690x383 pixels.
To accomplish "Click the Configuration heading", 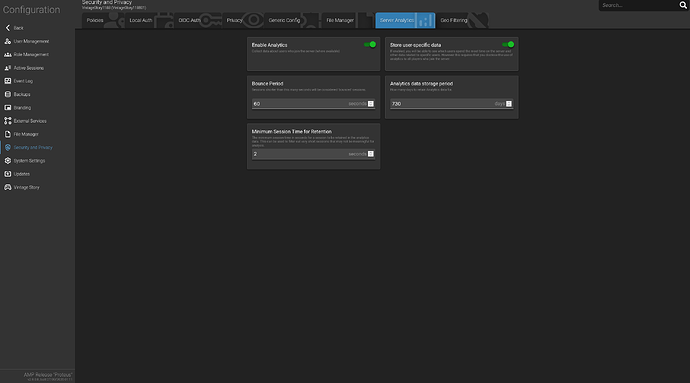I will coord(31,10).
